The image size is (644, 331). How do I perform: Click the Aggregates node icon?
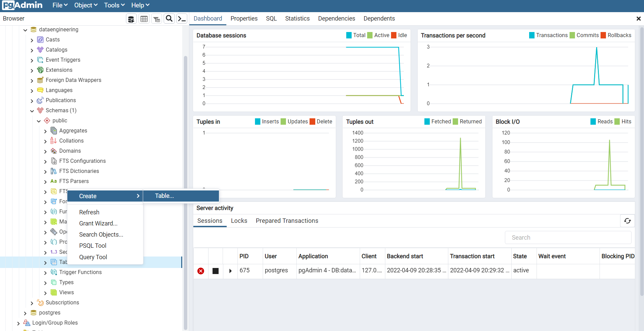tap(54, 131)
